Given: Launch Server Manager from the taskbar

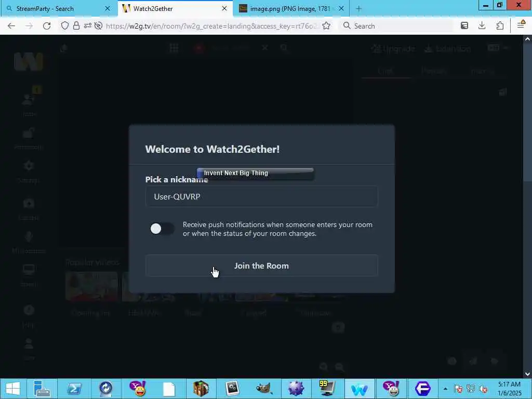Looking at the screenshot, I should (x=42, y=389).
